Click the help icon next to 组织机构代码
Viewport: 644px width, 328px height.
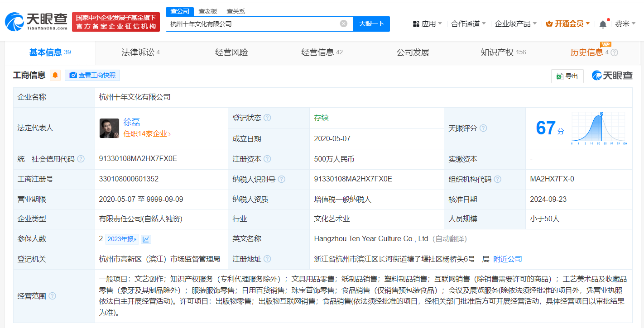coord(497,179)
